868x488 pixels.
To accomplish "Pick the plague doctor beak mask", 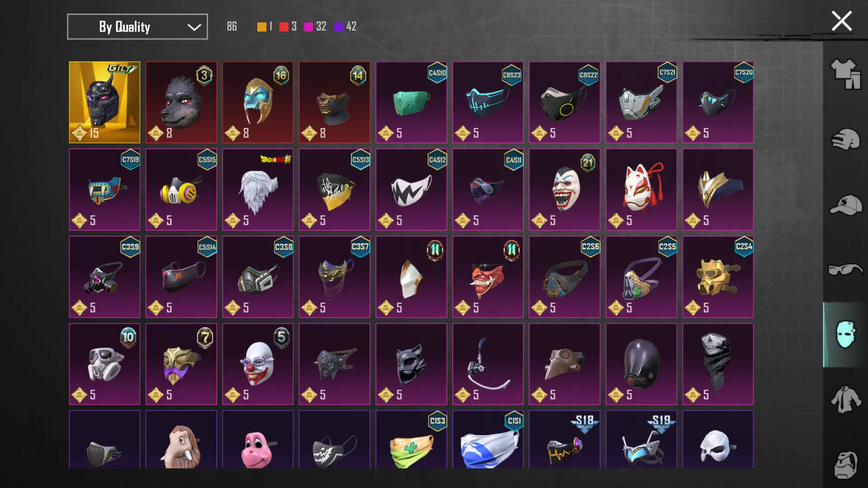I will click(x=564, y=364).
